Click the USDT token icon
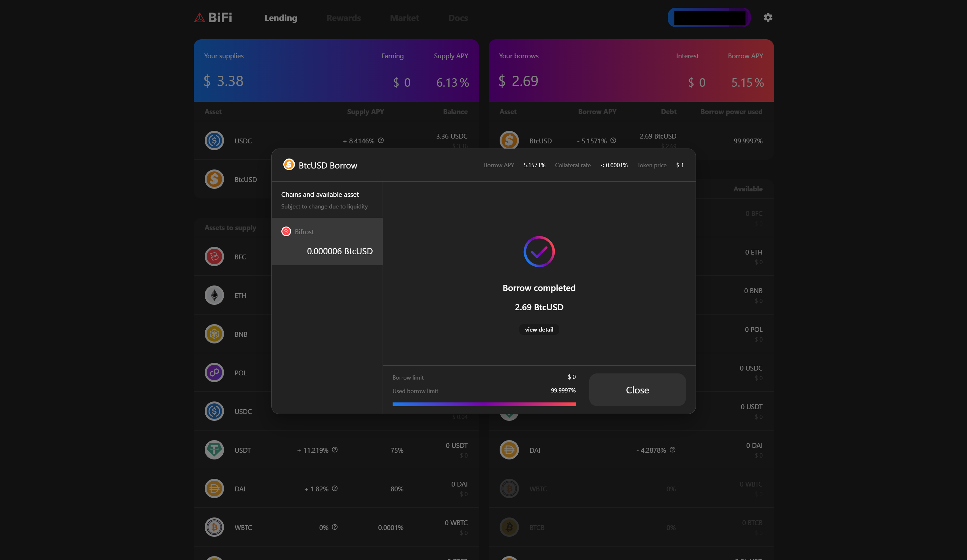This screenshot has width=967, height=560. click(214, 450)
